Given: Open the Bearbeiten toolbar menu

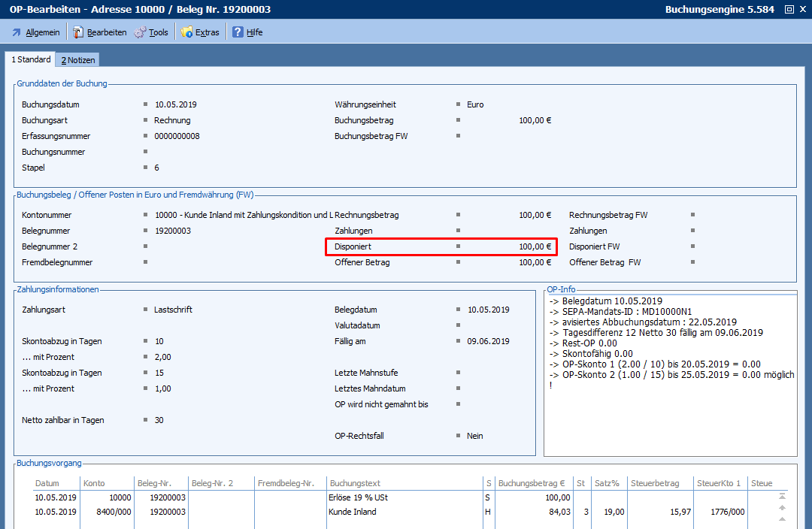Looking at the screenshot, I should coord(99,32).
